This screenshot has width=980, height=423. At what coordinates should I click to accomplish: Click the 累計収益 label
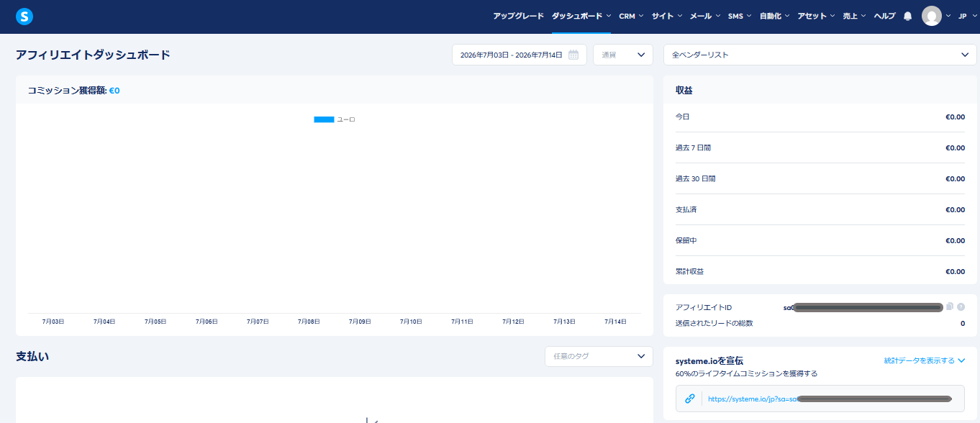coord(689,271)
